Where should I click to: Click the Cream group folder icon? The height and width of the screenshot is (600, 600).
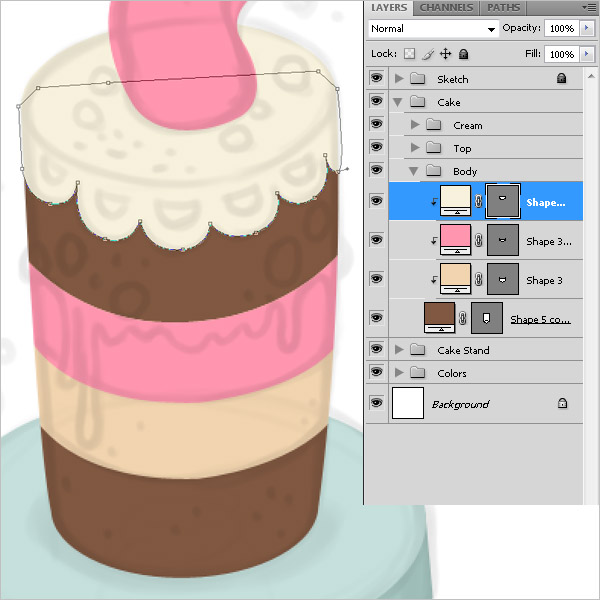(x=434, y=125)
